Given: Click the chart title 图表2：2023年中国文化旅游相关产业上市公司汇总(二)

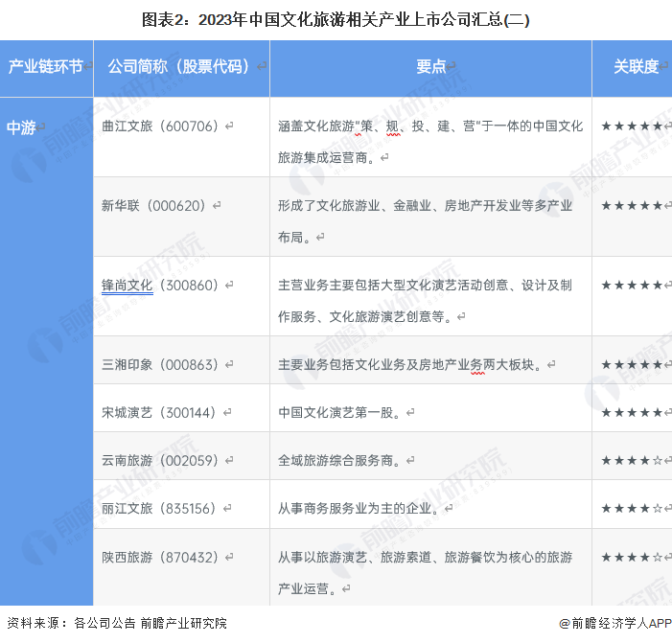Looking at the screenshot, I should (x=336, y=20).
